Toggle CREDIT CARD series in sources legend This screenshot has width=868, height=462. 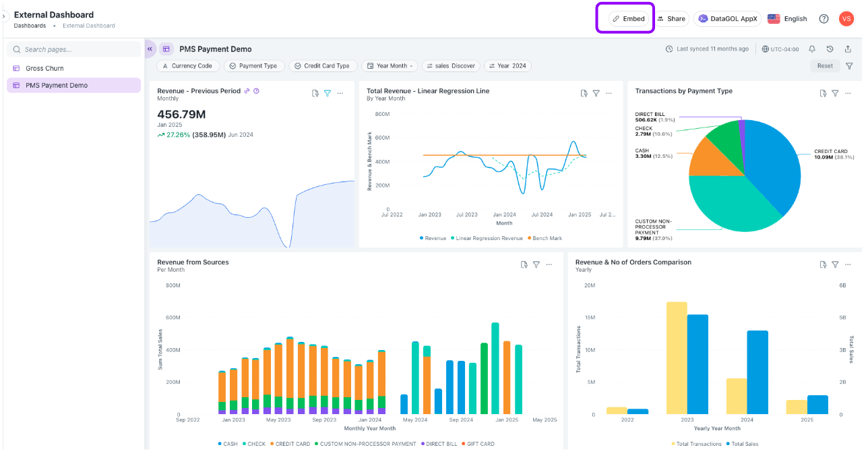pos(290,444)
